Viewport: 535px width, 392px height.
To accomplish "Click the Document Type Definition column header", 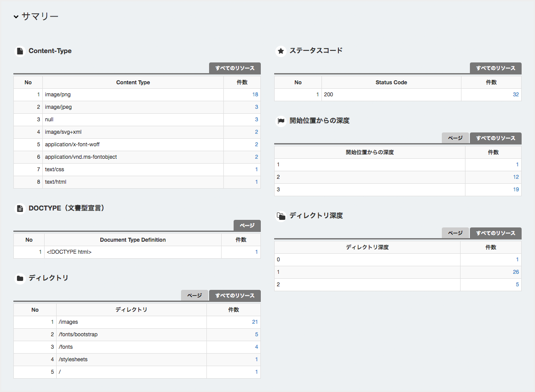I will (x=133, y=240).
